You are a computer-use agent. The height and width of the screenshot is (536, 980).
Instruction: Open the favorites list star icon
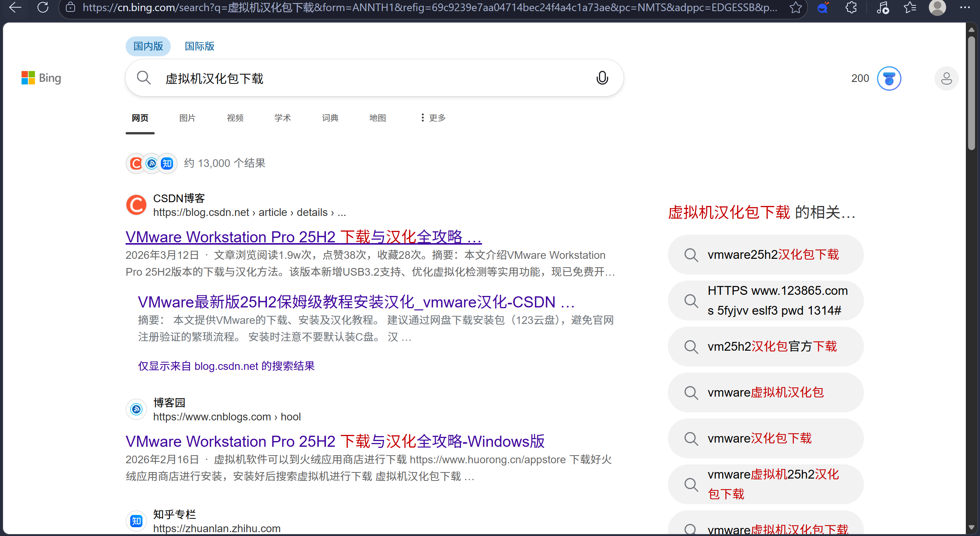(x=910, y=7)
